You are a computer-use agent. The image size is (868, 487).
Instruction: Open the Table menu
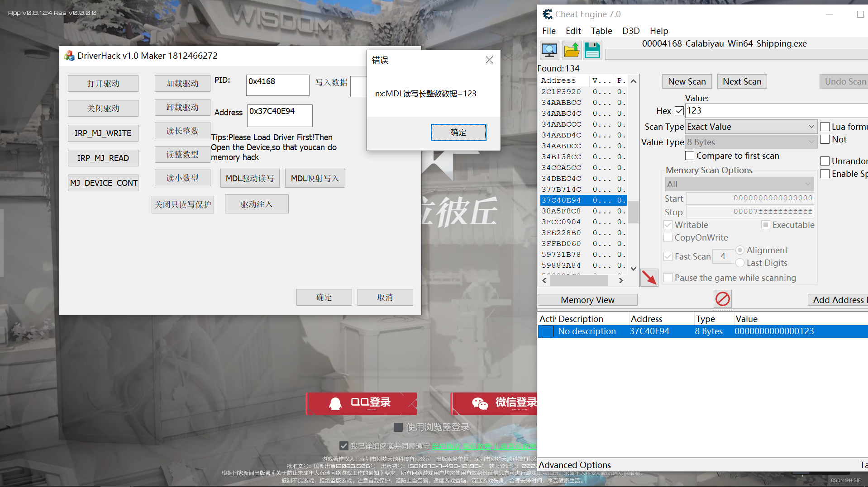click(x=601, y=31)
